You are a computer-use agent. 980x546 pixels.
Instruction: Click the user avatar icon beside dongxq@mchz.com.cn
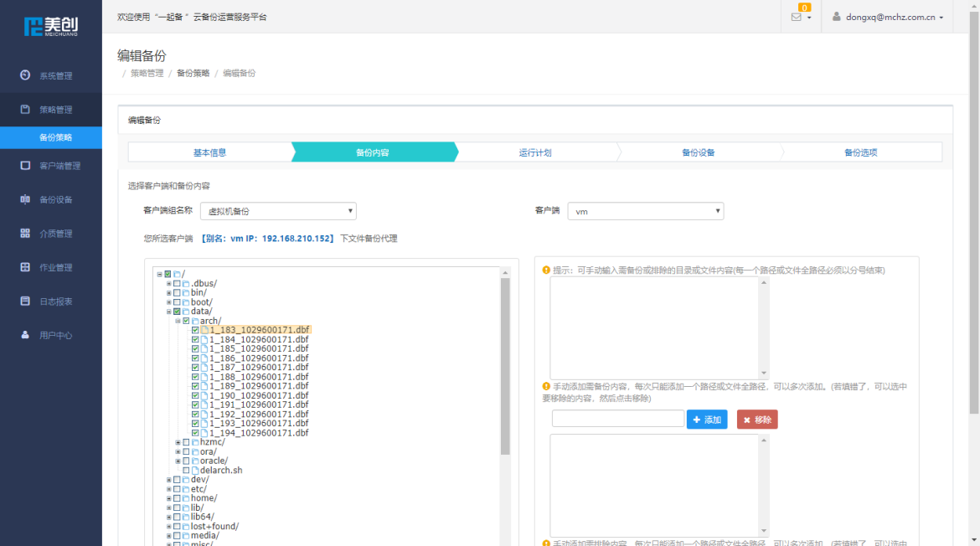pyautogui.click(x=836, y=17)
